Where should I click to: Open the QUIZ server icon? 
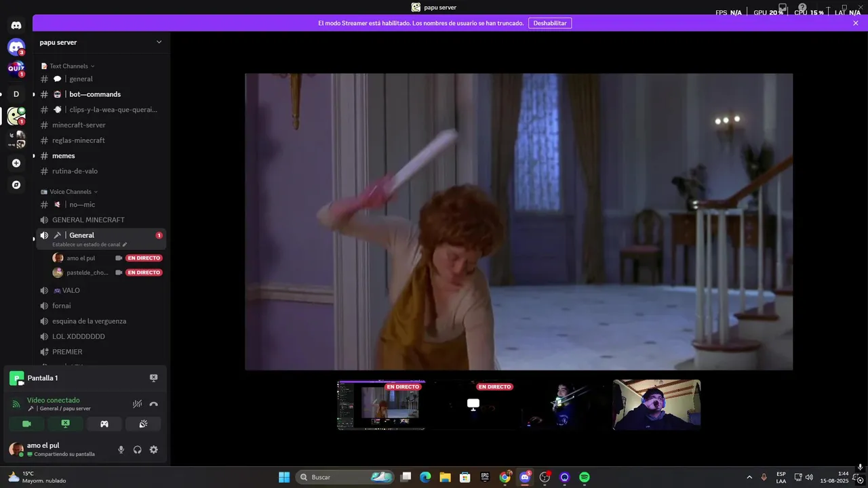[x=16, y=68]
